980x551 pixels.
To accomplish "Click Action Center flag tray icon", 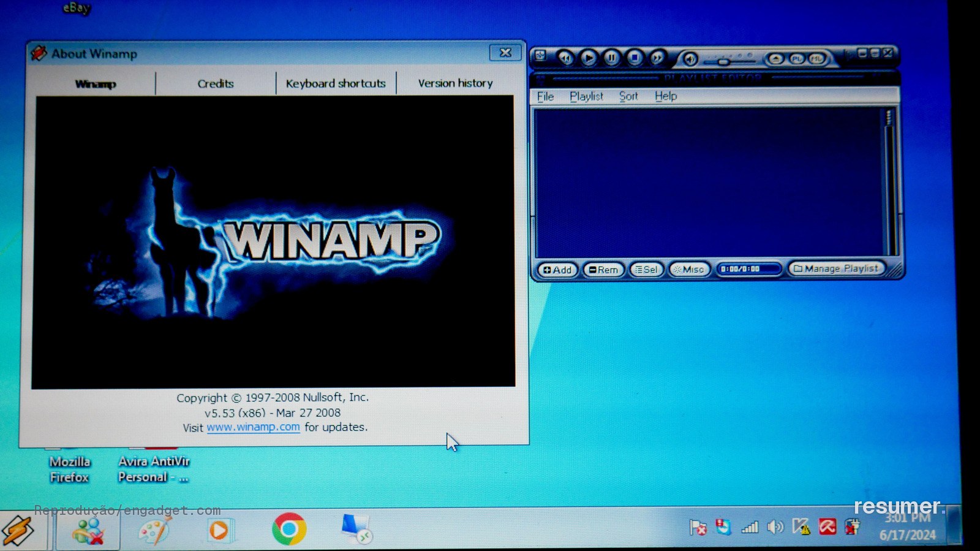I will [698, 527].
